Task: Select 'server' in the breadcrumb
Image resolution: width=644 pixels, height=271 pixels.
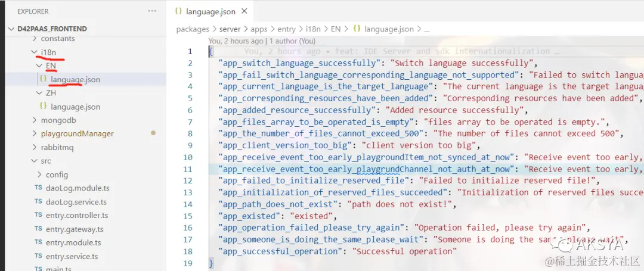Action: (x=230, y=29)
